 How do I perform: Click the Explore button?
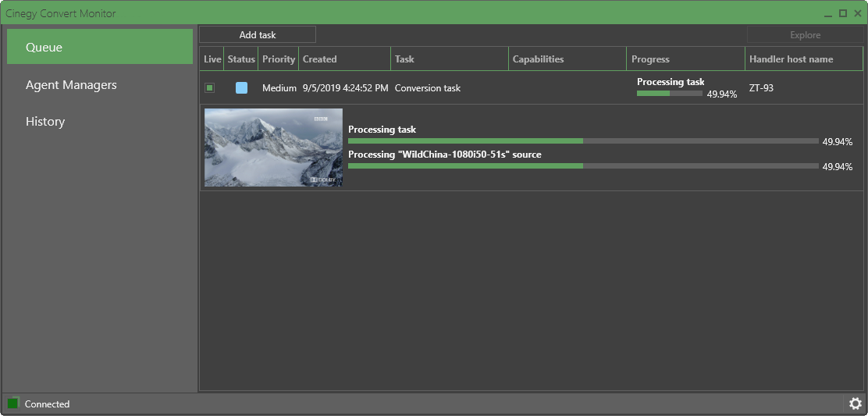[x=805, y=35]
